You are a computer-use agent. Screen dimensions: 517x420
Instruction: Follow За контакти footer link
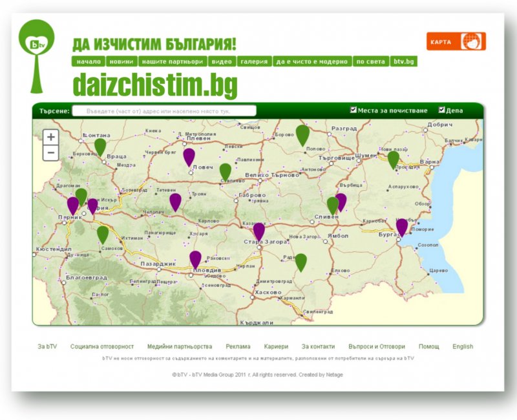(318, 346)
